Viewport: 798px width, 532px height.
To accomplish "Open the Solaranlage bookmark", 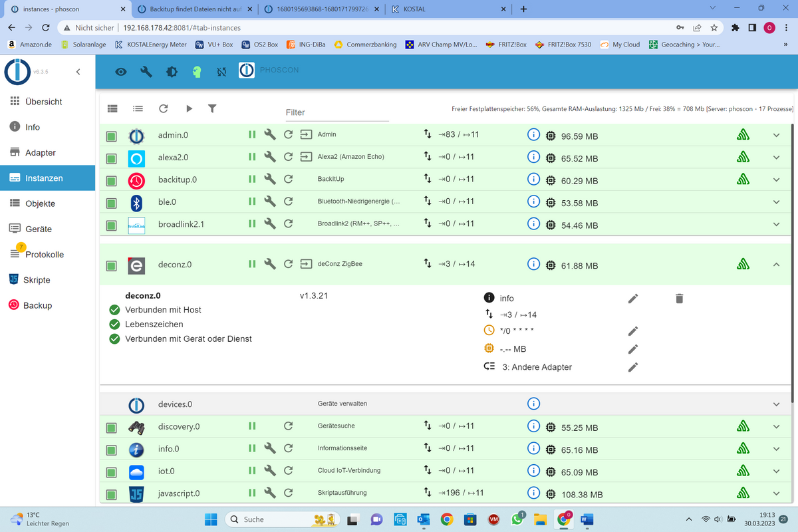I will (x=83, y=45).
